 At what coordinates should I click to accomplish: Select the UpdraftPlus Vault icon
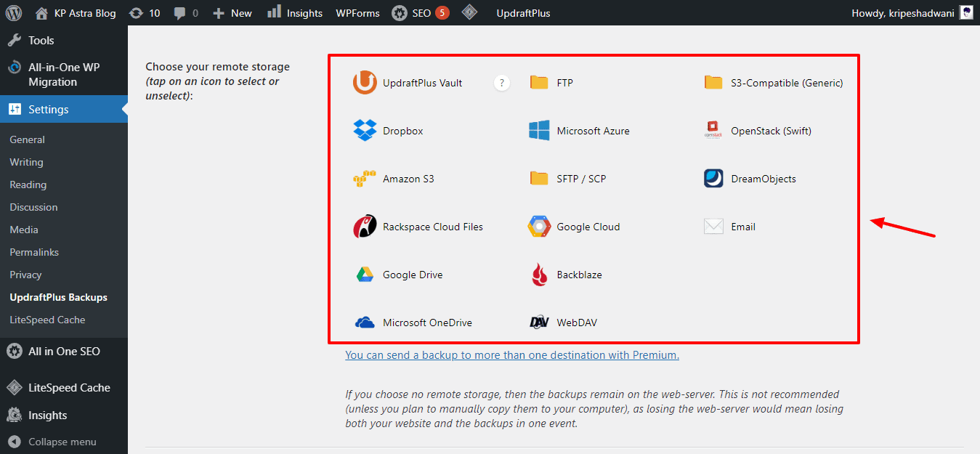[x=365, y=83]
